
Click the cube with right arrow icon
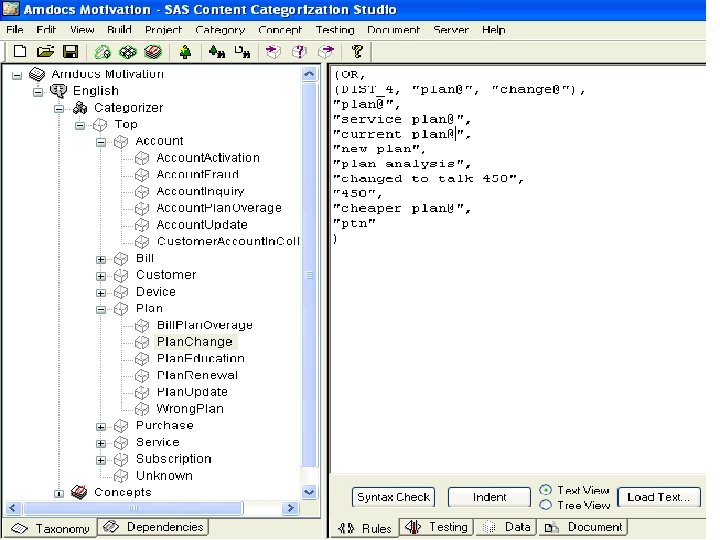[x=326, y=51]
